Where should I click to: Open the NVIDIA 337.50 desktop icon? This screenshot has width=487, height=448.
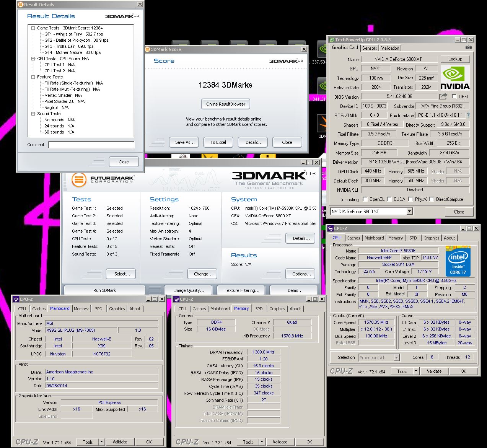pos(323,51)
